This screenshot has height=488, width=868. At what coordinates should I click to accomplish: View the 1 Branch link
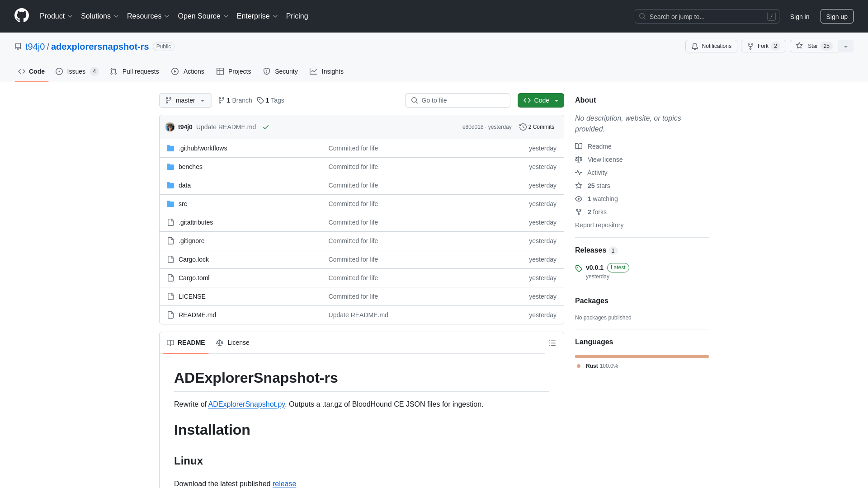click(235, 100)
